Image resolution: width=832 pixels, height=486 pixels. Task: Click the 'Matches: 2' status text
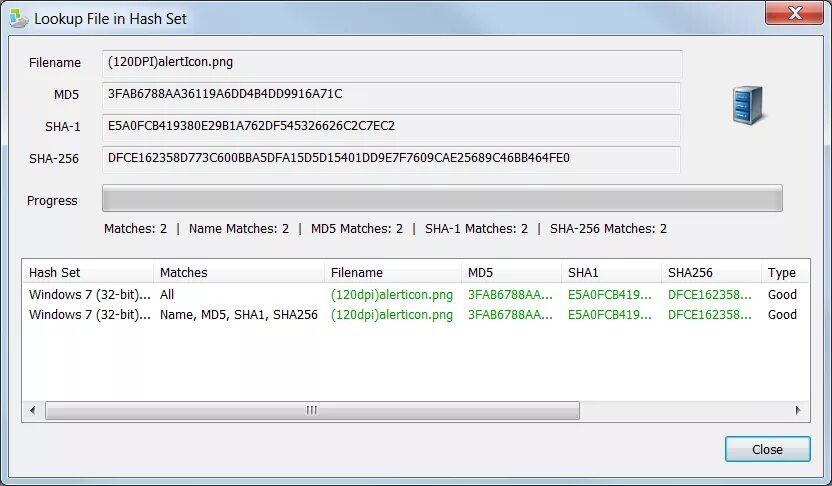[x=135, y=229]
